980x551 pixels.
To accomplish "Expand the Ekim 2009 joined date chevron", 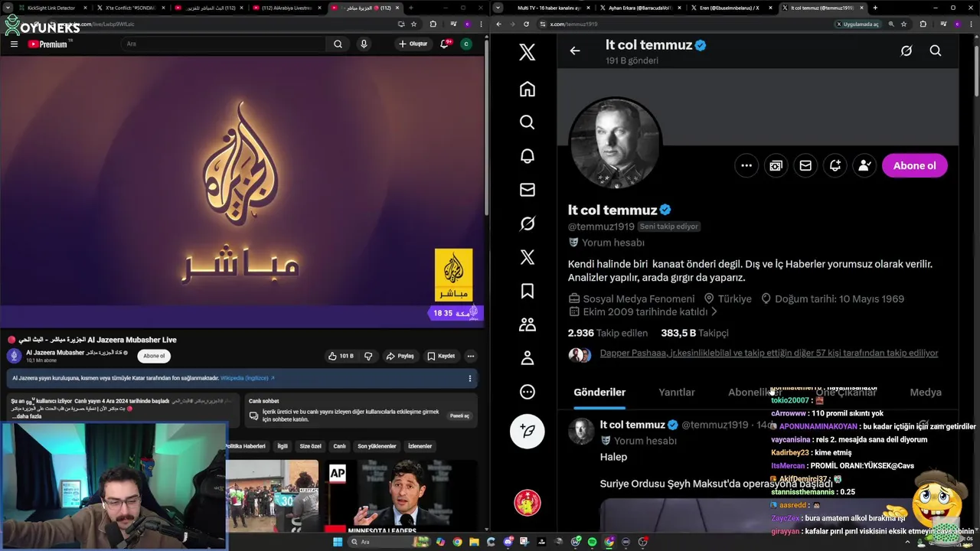I will 714,312.
